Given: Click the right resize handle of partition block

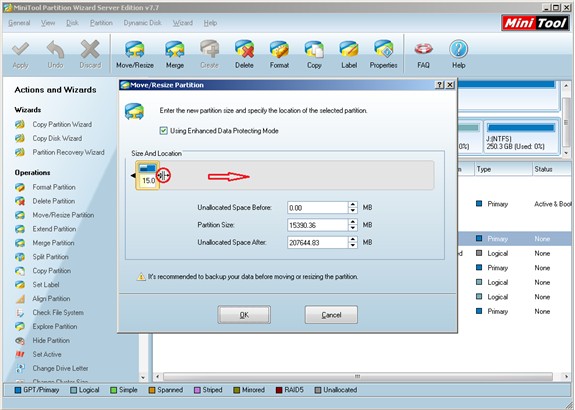Looking at the screenshot, I should click(163, 175).
